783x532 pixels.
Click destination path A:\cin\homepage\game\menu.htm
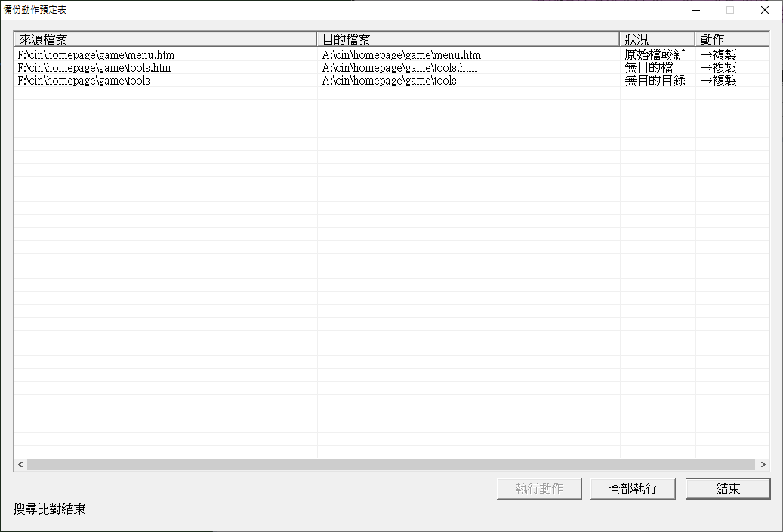[401, 55]
